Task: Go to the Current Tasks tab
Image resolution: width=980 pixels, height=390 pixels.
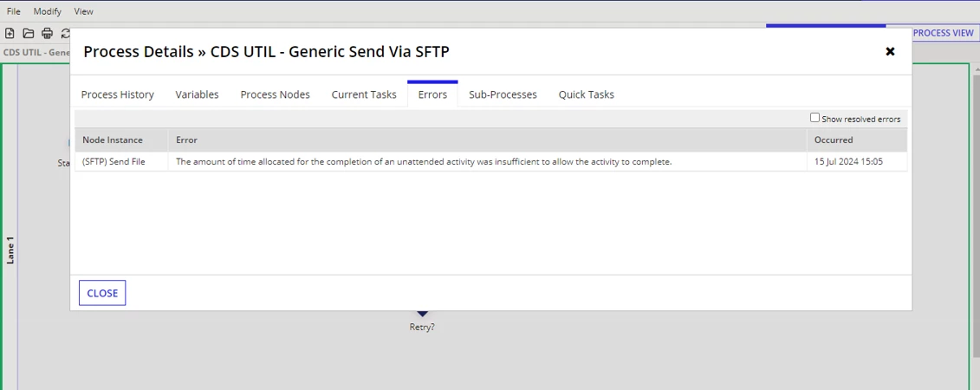Action: coord(364,94)
